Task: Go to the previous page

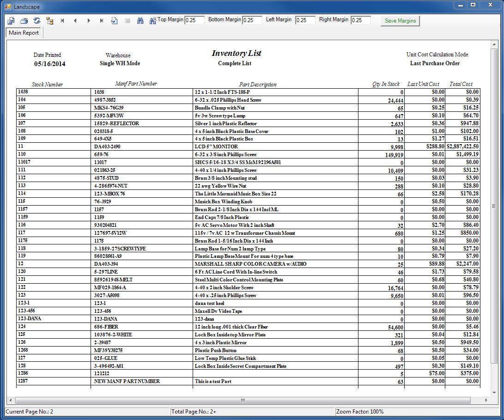Action: click(75, 21)
